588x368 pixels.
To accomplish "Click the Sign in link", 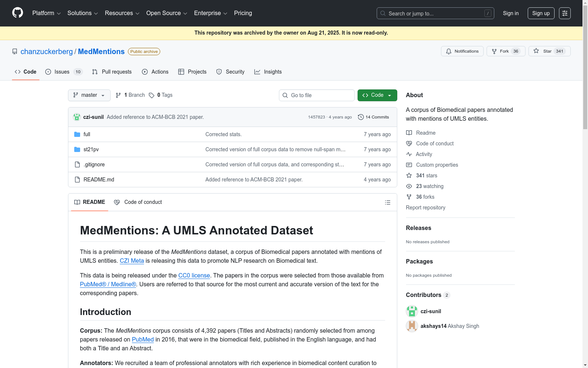I will pyautogui.click(x=511, y=13).
